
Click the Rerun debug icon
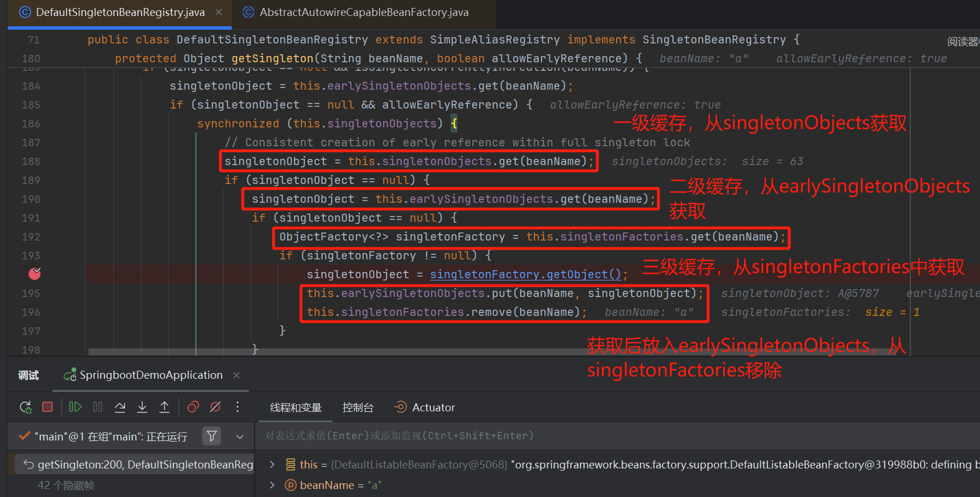pyautogui.click(x=26, y=407)
